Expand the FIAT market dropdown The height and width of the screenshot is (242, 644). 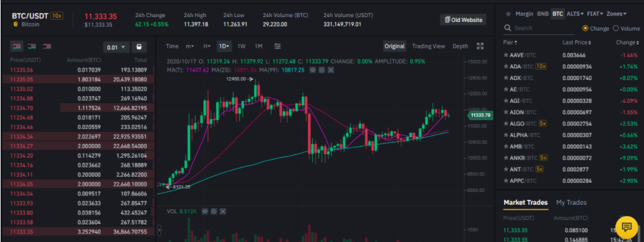coord(595,14)
